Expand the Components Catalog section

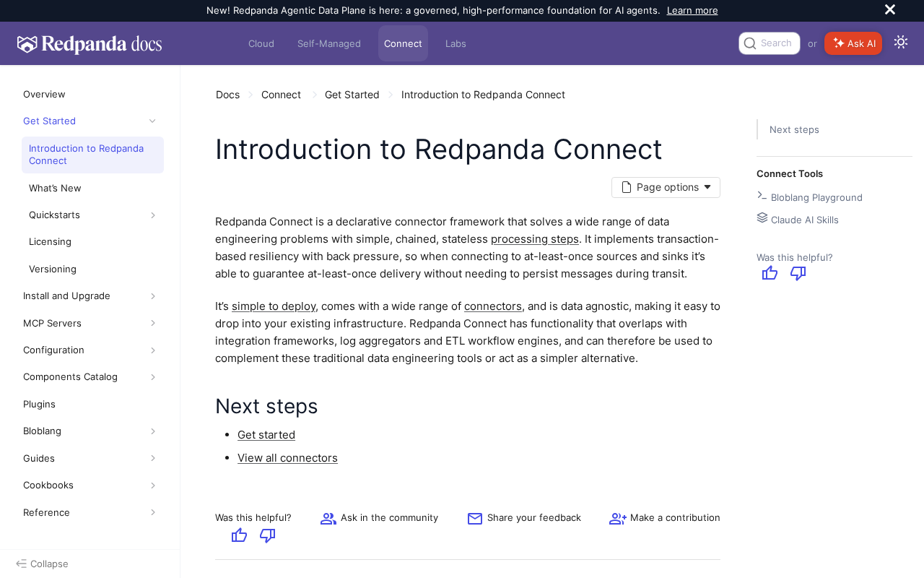[x=153, y=377]
